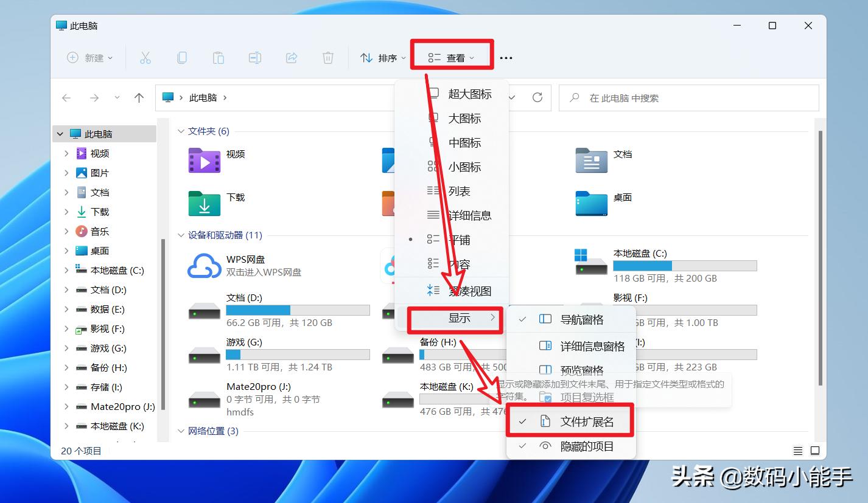Select the Cut icon in the toolbar
Viewport: 868px width, 503px height.
click(x=145, y=57)
